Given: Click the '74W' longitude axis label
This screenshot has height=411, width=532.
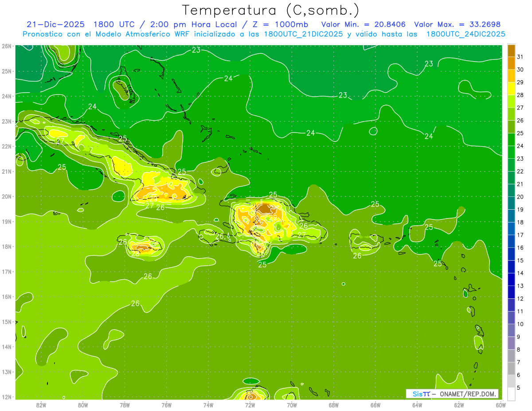Looking at the screenshot, I should coord(208,405).
